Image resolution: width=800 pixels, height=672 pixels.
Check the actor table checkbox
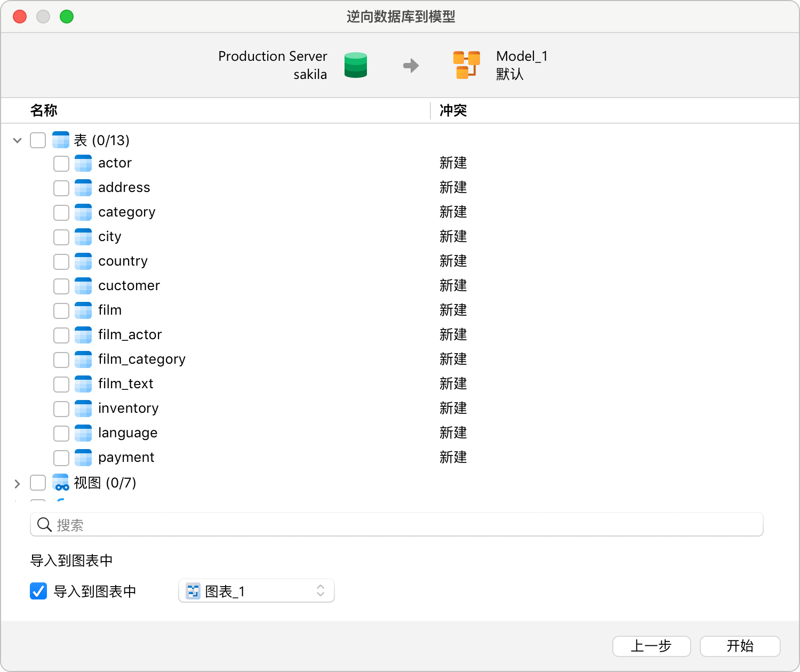click(61, 164)
